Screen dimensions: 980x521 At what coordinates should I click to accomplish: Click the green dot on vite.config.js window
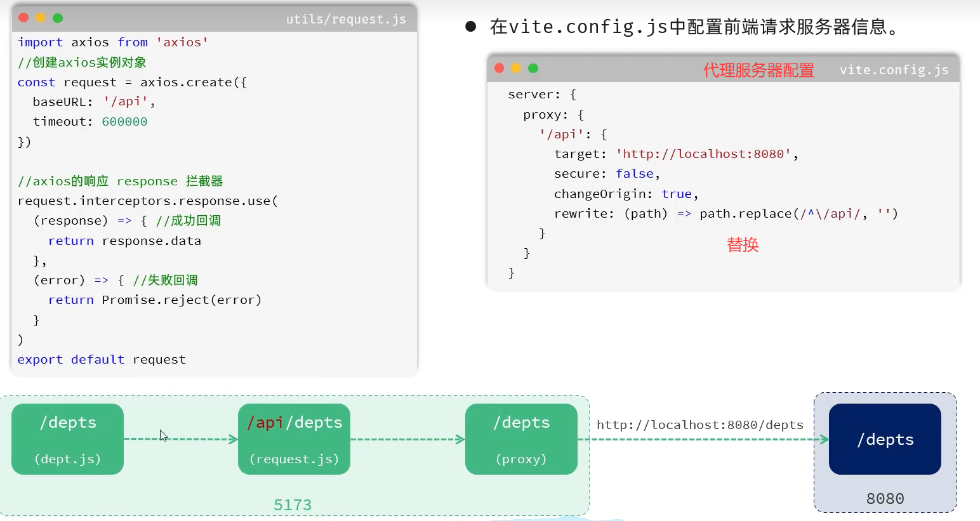tap(533, 68)
